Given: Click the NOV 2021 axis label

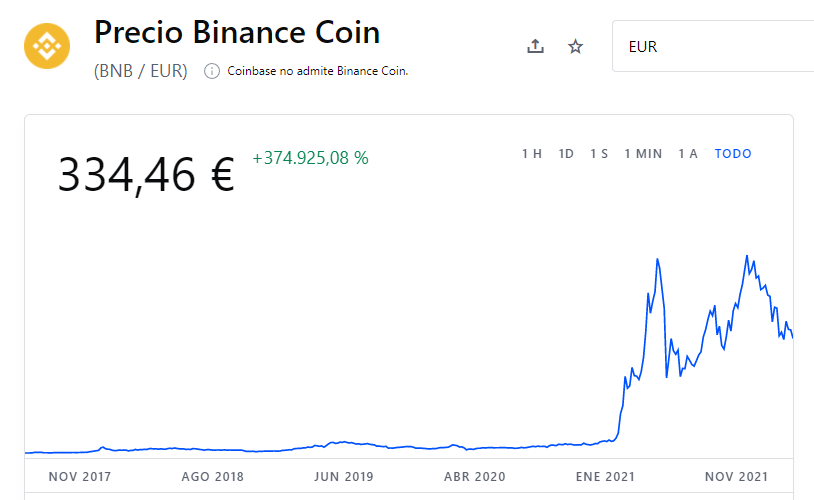Looking at the screenshot, I should click(736, 477).
